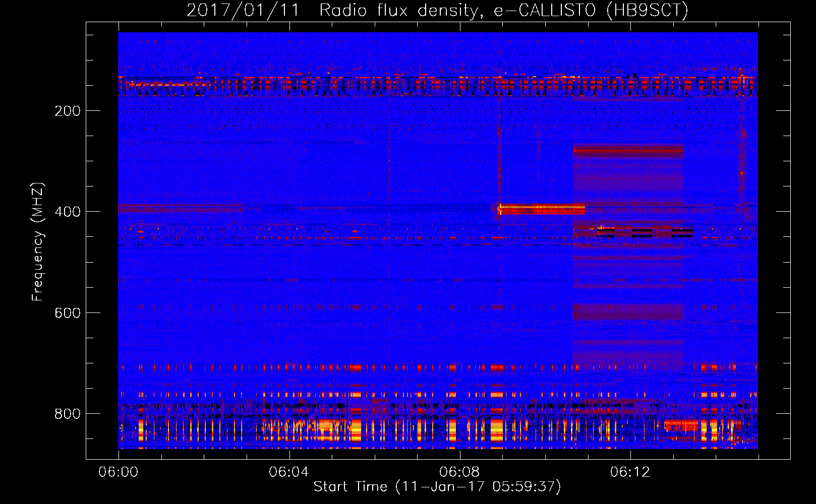Click the bright 400 MHz burst after 06:08
The width and height of the screenshot is (816, 504).
(x=542, y=209)
